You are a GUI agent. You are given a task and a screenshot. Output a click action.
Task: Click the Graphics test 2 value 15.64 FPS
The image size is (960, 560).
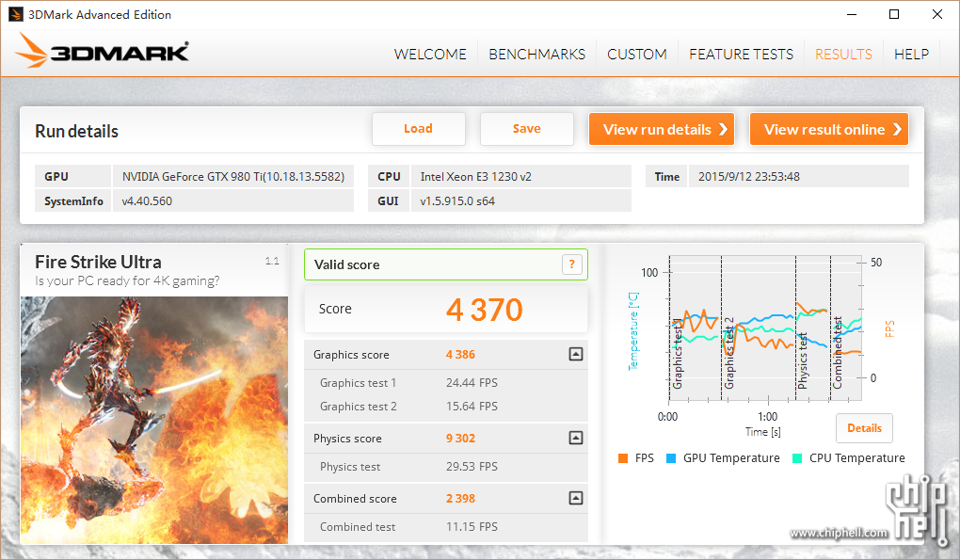[472, 406]
